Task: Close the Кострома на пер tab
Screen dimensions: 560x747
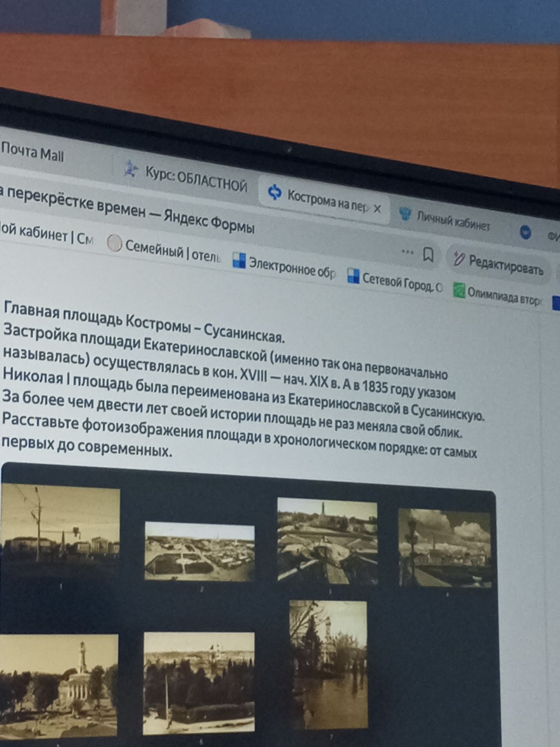Action: [377, 209]
